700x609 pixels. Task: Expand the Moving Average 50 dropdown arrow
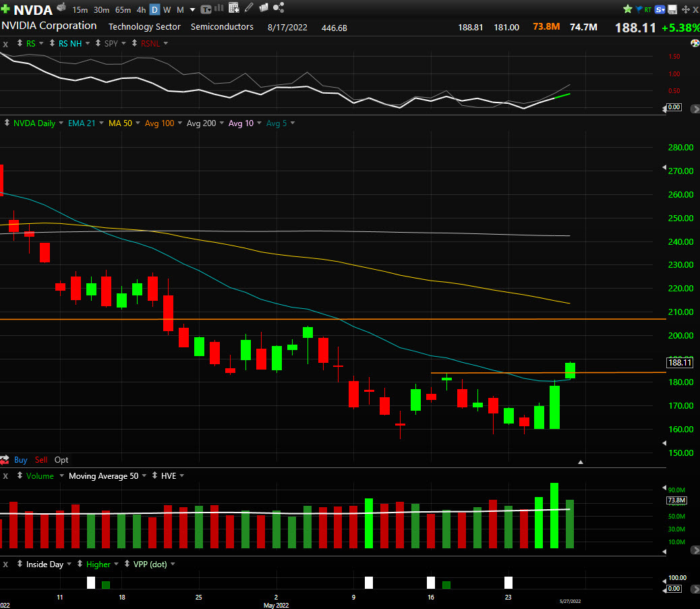pyautogui.click(x=144, y=476)
